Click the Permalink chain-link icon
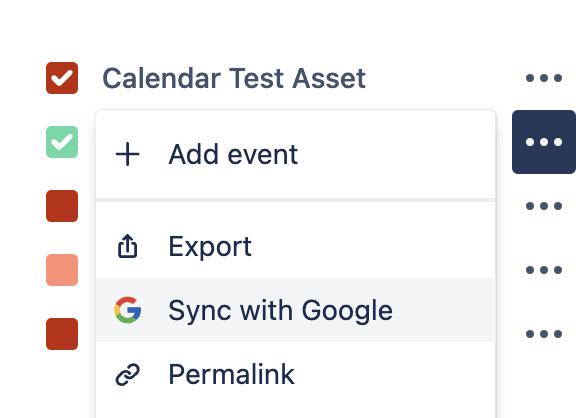This screenshot has height=418, width=586. [x=127, y=374]
